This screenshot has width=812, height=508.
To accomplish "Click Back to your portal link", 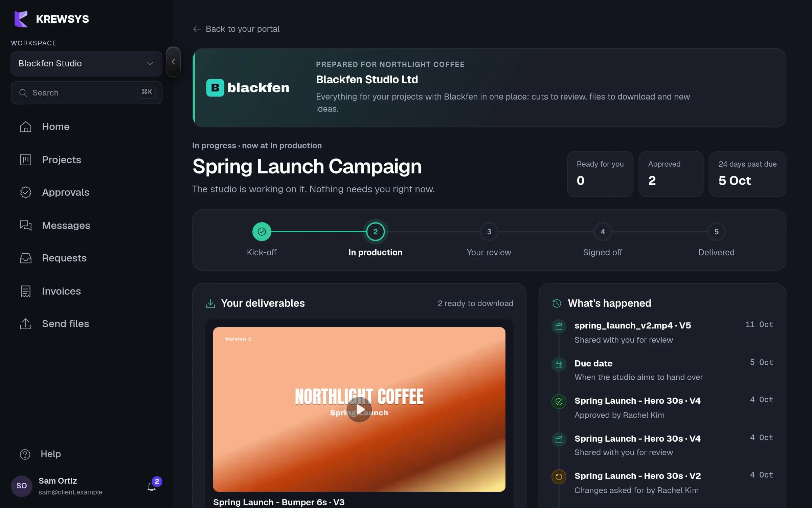I will tap(236, 29).
